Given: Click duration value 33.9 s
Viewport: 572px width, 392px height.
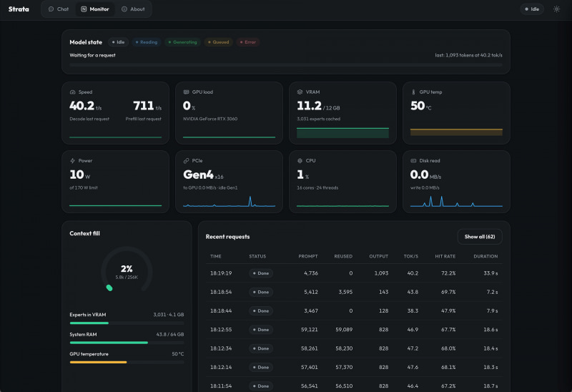Looking at the screenshot, I should point(490,273).
